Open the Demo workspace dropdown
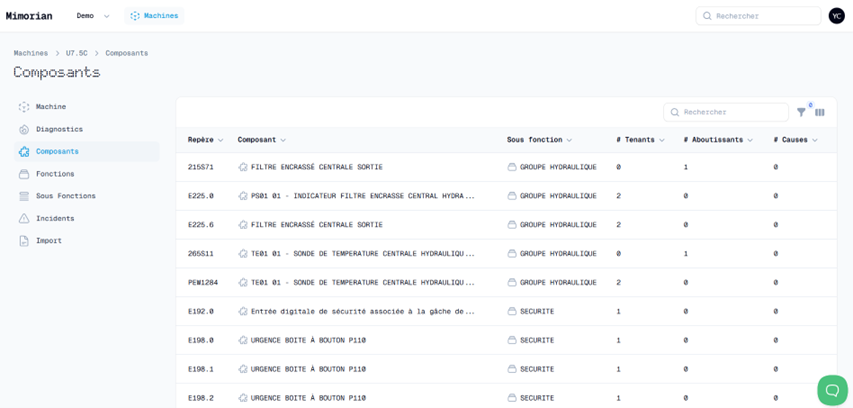 (93, 16)
